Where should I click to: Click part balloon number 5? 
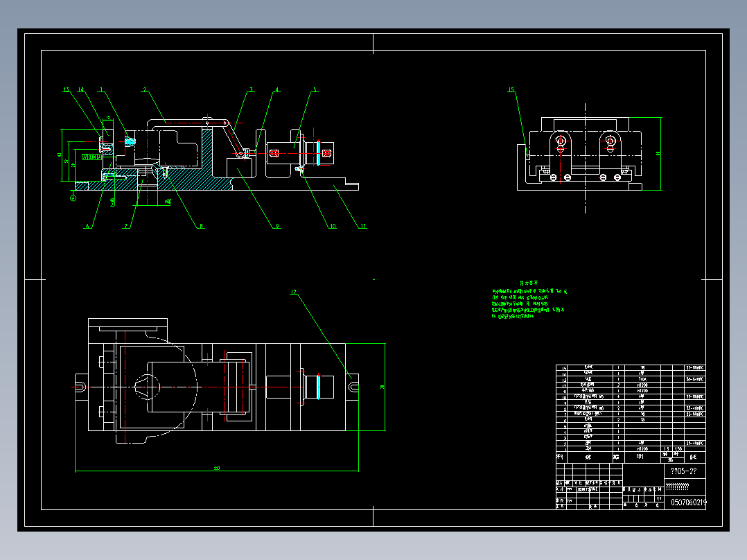click(315, 89)
